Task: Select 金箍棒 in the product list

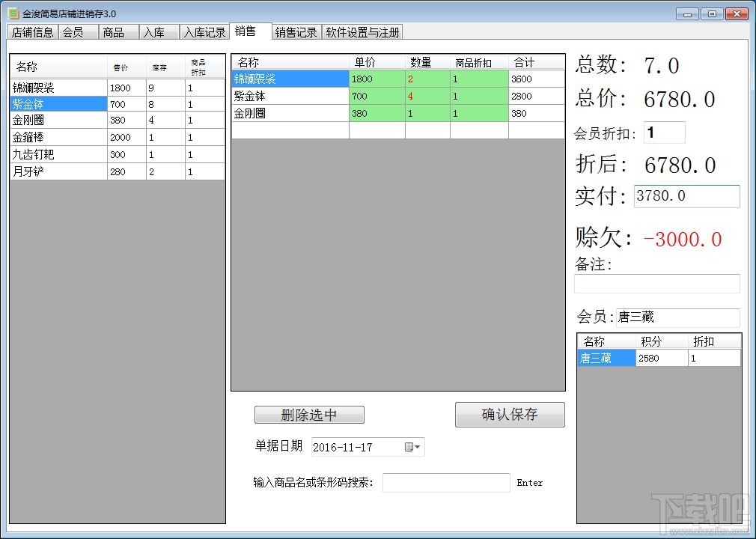Action: click(58, 138)
